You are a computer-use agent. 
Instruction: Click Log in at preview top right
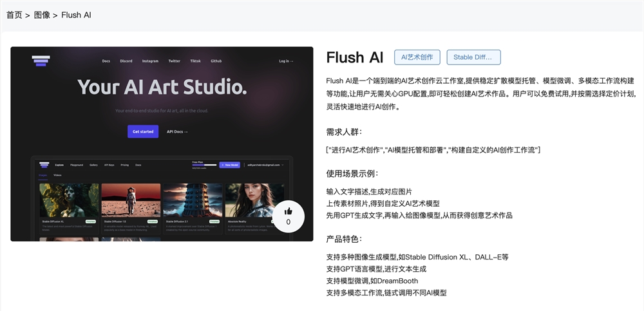click(287, 61)
